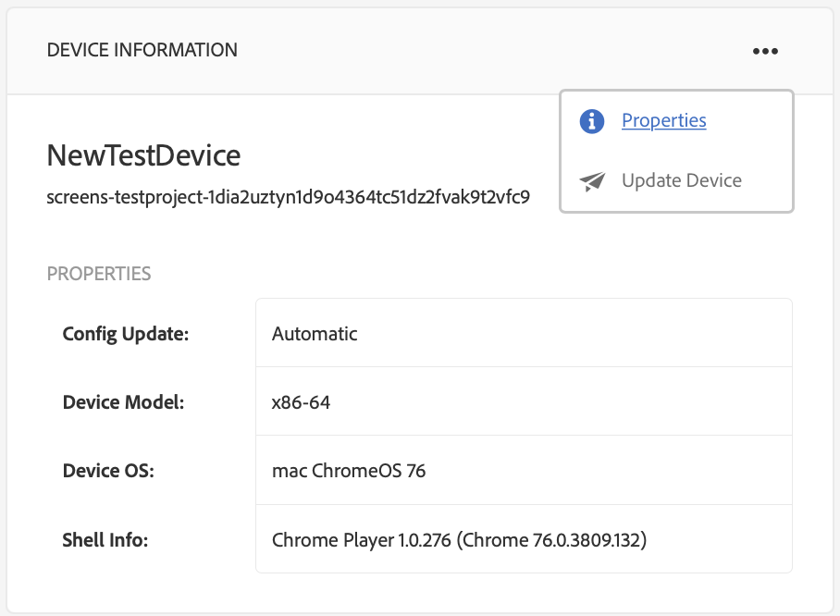Click the NewTestDevice device name
The image size is (840, 616).
coord(143,155)
